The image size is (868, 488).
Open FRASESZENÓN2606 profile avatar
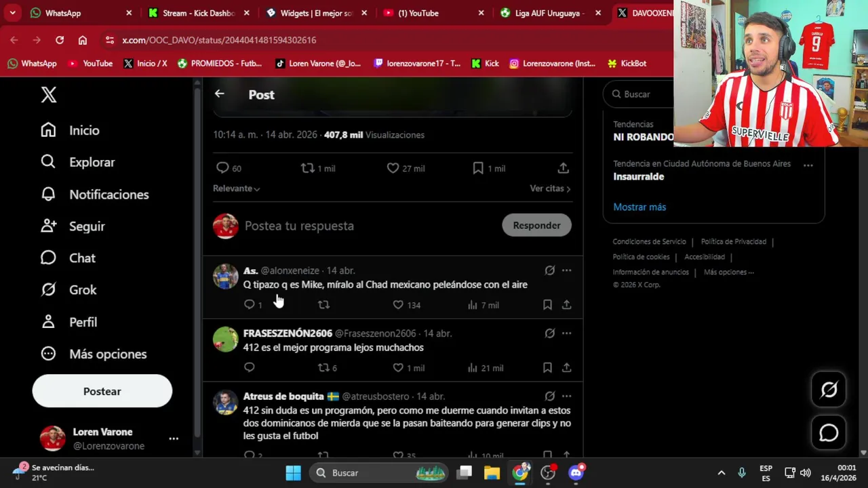tap(225, 340)
